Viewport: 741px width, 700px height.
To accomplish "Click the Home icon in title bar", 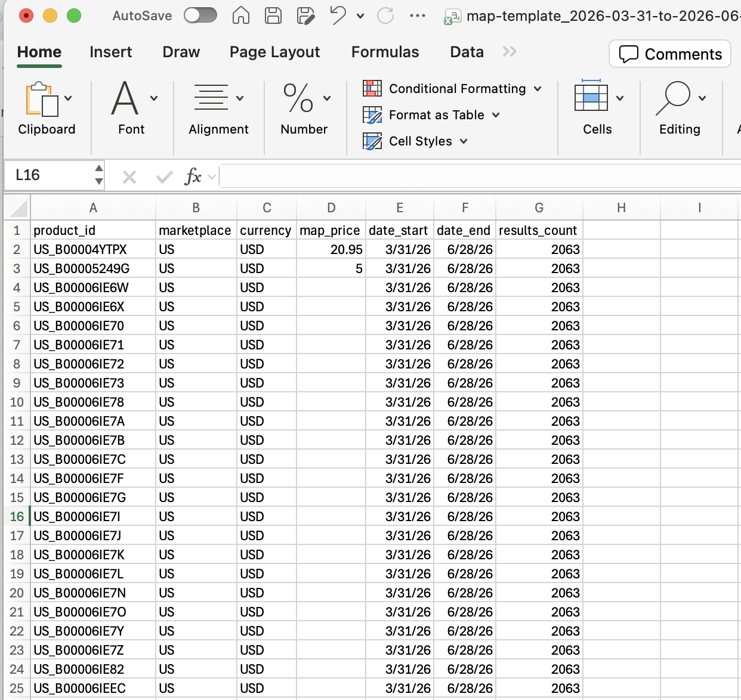I will click(241, 16).
